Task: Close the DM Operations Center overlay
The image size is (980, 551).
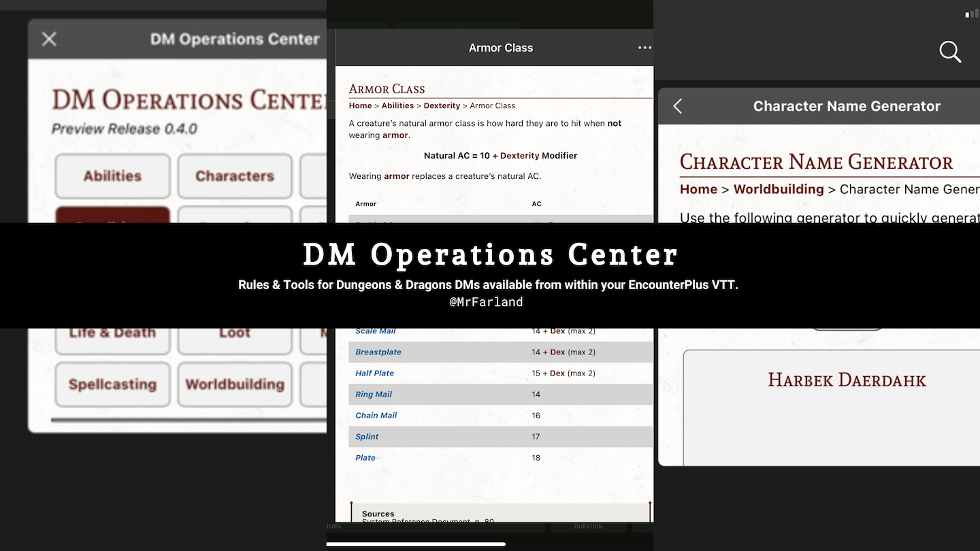Action: coord(48,39)
